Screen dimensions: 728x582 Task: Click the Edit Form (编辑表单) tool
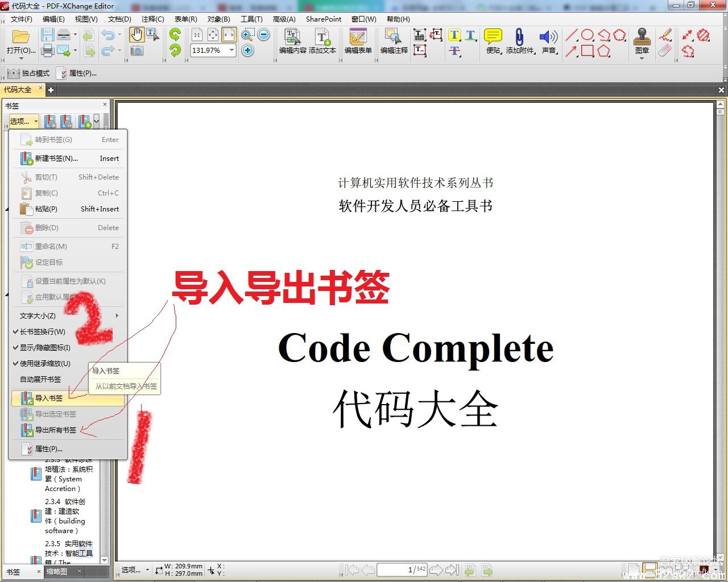point(358,41)
